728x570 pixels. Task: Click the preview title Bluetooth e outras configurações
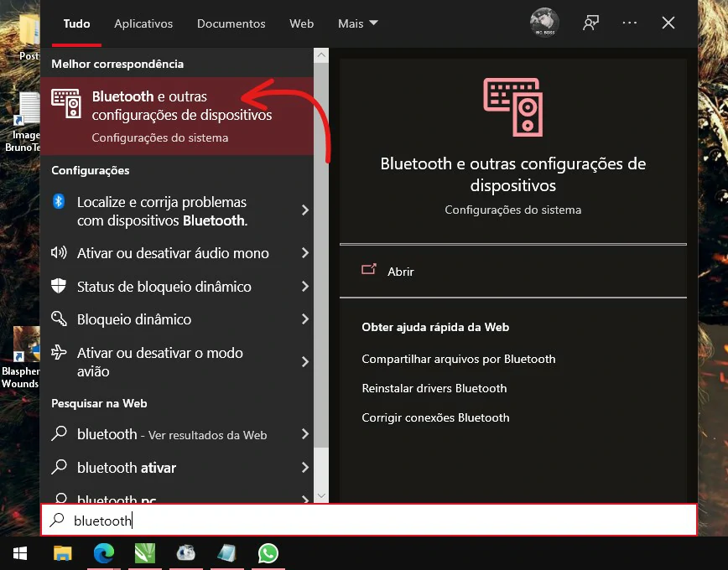(x=513, y=174)
